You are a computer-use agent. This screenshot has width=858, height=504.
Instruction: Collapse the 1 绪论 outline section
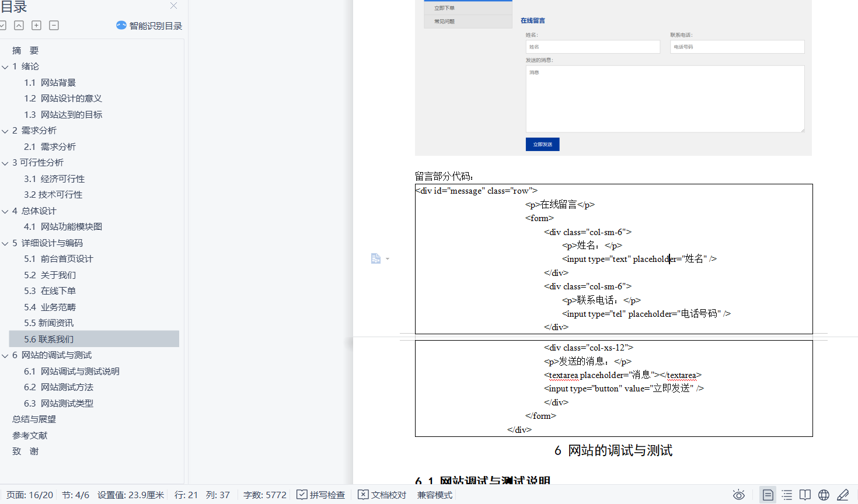click(x=5, y=66)
